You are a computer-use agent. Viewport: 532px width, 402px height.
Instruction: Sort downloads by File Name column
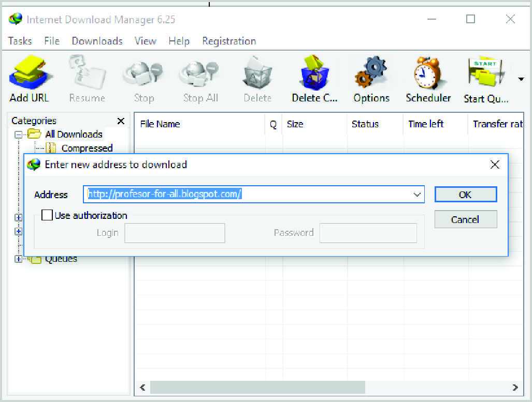click(199, 124)
